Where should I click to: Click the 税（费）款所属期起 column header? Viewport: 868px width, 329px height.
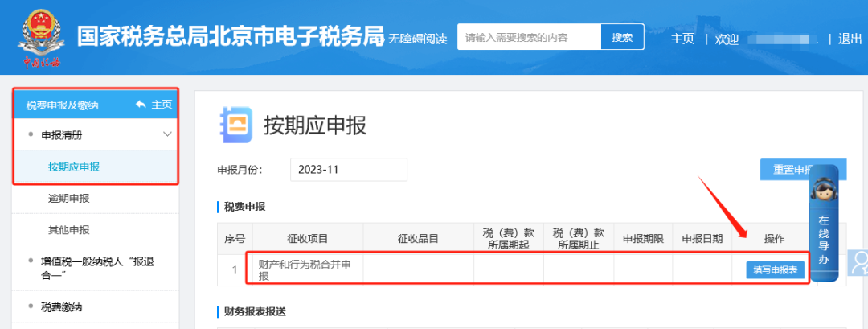pos(509,239)
